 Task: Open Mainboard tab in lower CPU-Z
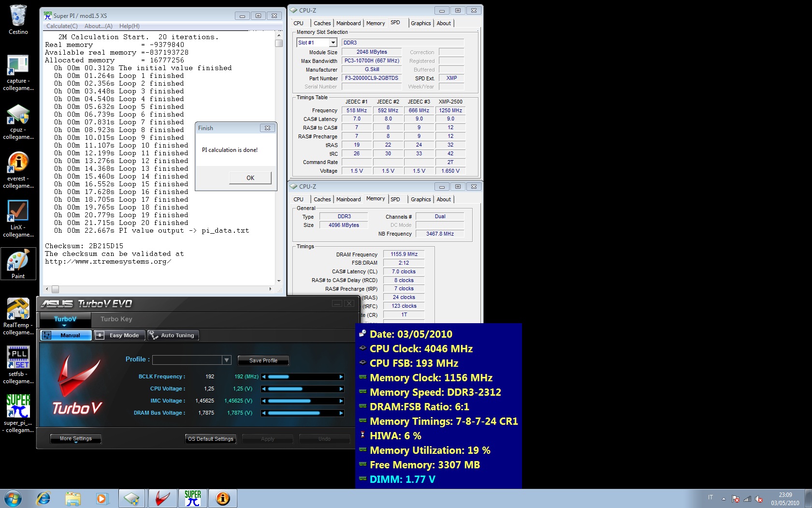coord(348,199)
